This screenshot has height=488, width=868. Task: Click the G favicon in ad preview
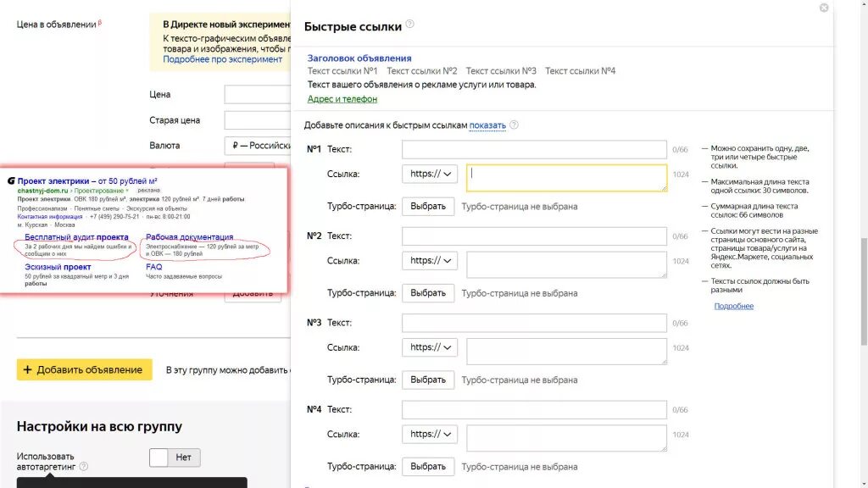coord(10,181)
